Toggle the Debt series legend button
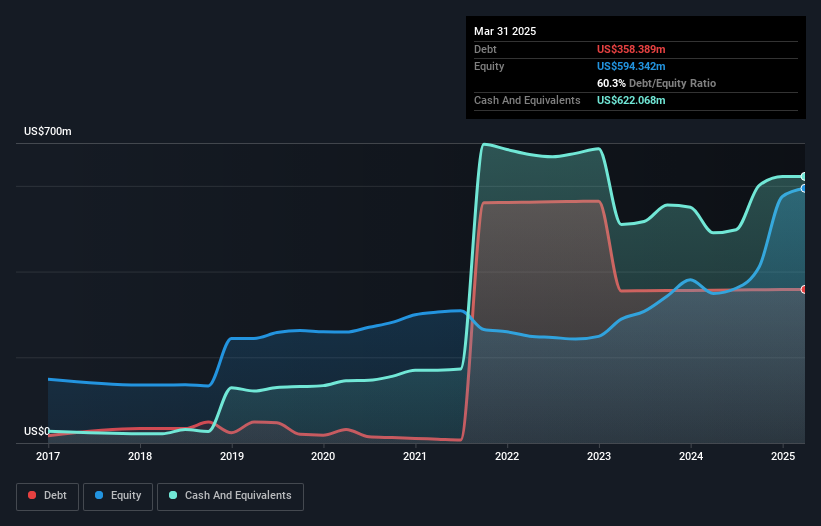Image resolution: width=821 pixels, height=526 pixels. (x=48, y=496)
